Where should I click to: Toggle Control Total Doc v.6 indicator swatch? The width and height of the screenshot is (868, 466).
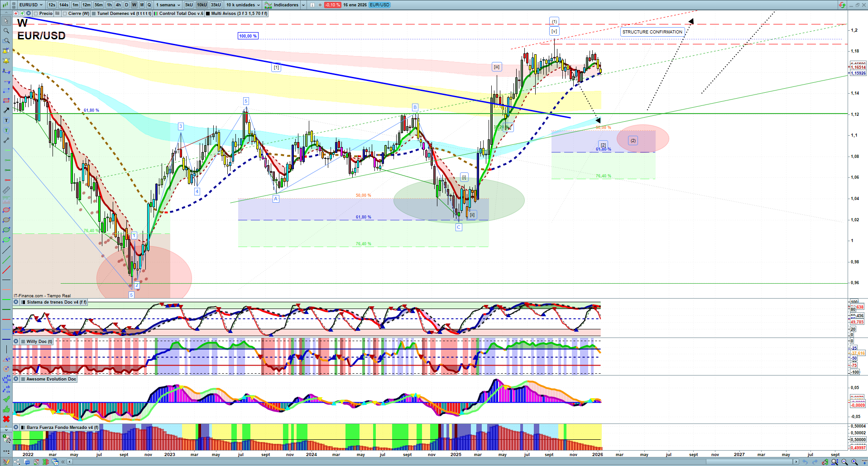[x=156, y=14]
